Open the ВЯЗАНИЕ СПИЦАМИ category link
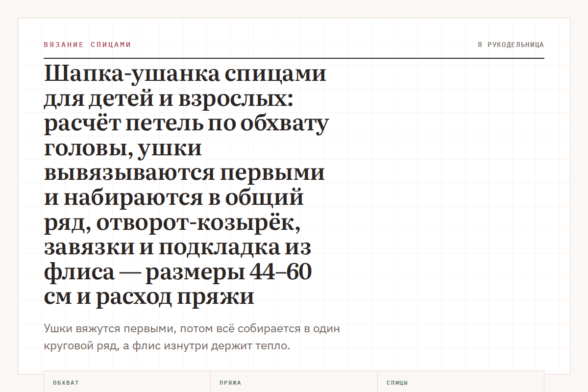This screenshot has width=588, height=392. click(x=87, y=45)
